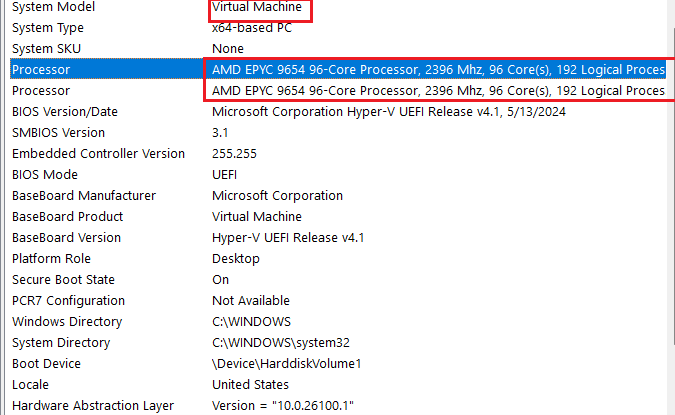Click the PCR7 Configuration item
The height and width of the screenshot is (415, 675).
pyautogui.click(x=68, y=301)
